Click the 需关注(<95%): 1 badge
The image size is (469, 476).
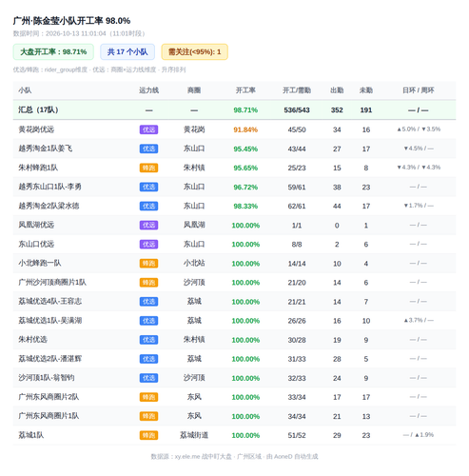tap(195, 51)
